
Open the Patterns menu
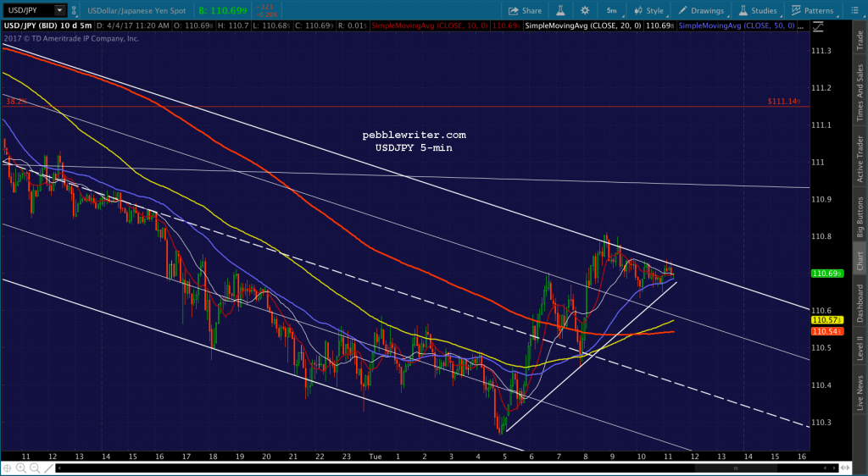[x=813, y=10]
